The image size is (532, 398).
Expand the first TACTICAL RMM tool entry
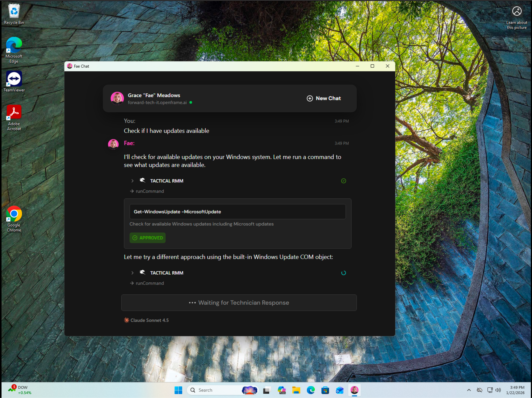[x=132, y=181]
